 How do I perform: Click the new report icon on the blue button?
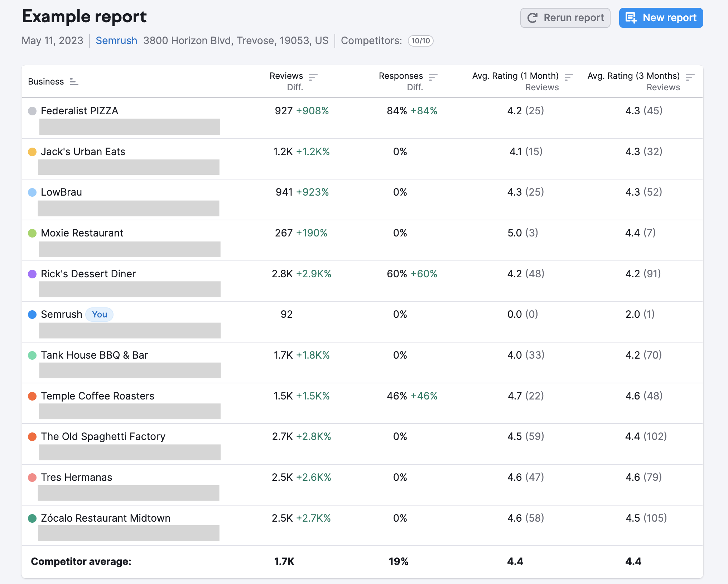click(x=631, y=18)
